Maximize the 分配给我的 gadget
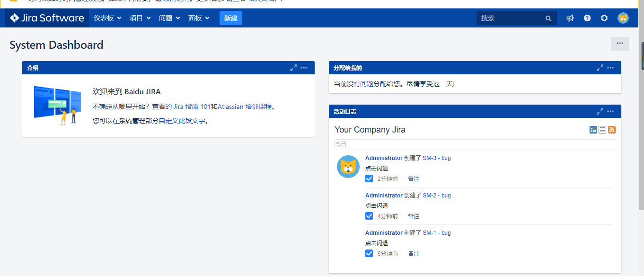 point(600,68)
